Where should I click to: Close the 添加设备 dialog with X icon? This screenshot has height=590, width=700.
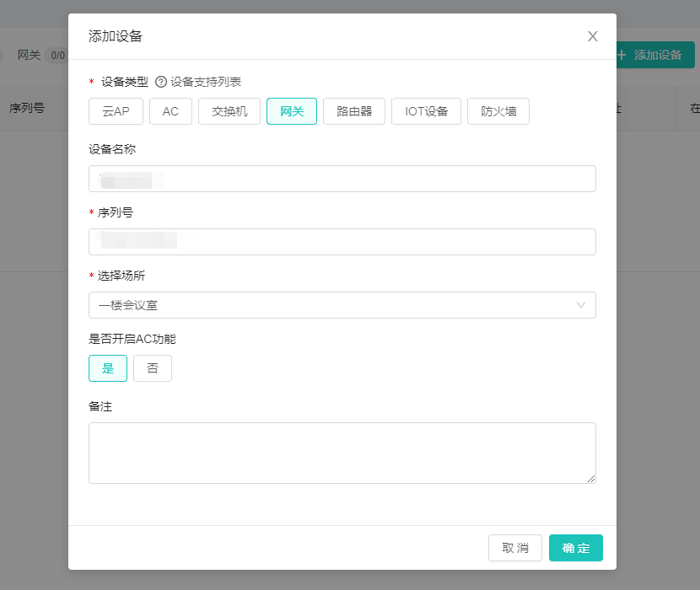(x=592, y=36)
